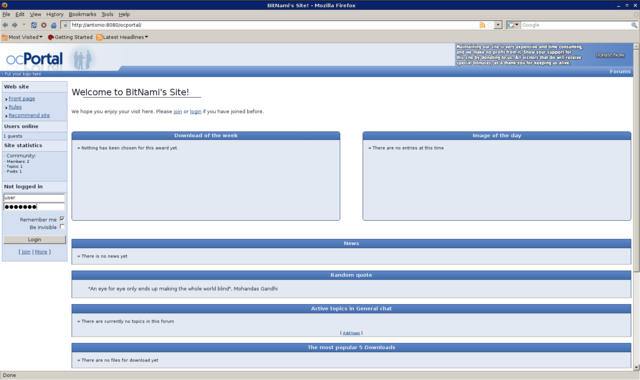Open the History menu
This screenshot has width=640, height=380.
(55, 14)
